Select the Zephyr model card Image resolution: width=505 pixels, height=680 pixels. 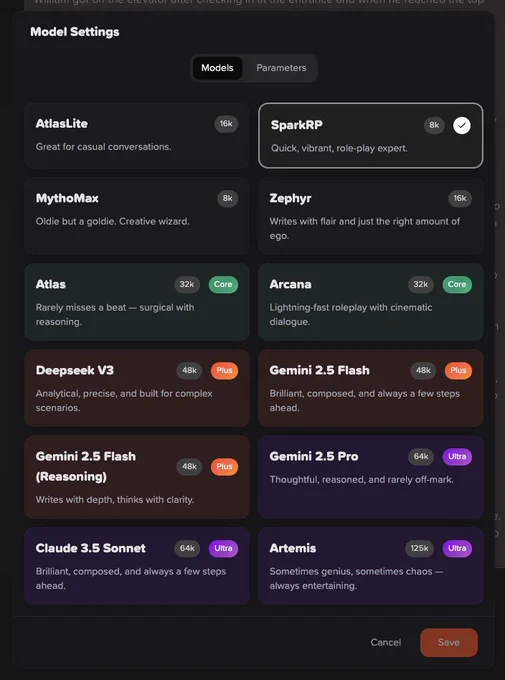click(371, 216)
